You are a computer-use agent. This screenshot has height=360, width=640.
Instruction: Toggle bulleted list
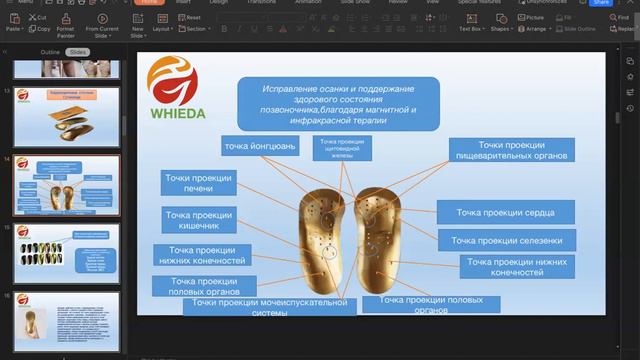tap(350, 18)
